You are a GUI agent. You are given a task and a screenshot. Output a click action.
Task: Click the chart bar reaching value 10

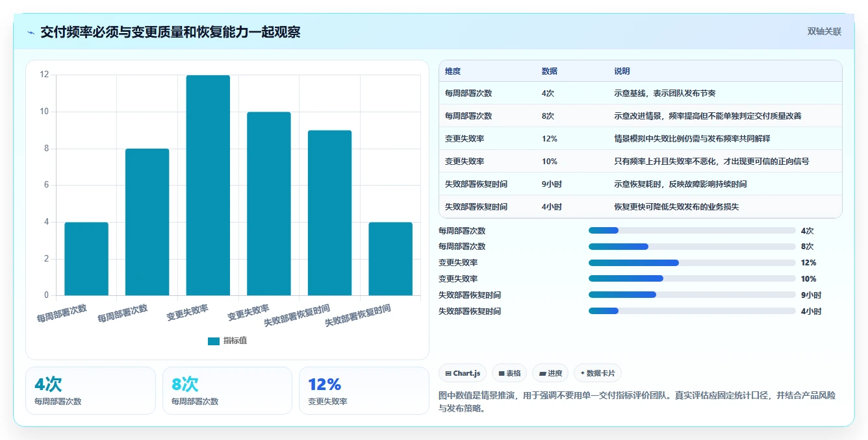pyautogui.click(x=269, y=204)
